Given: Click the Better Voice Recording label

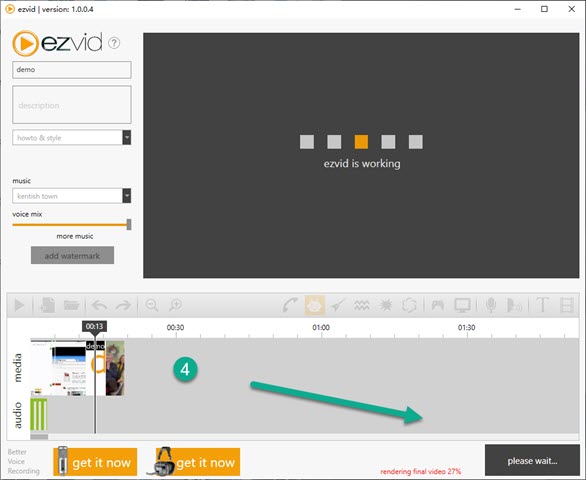Looking at the screenshot, I should (x=23, y=461).
